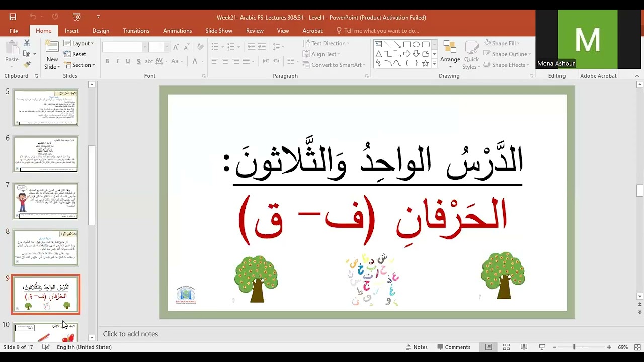Select the oval shape in shapes gallery
Viewport: 644px width, 362px height.
coord(416,44)
